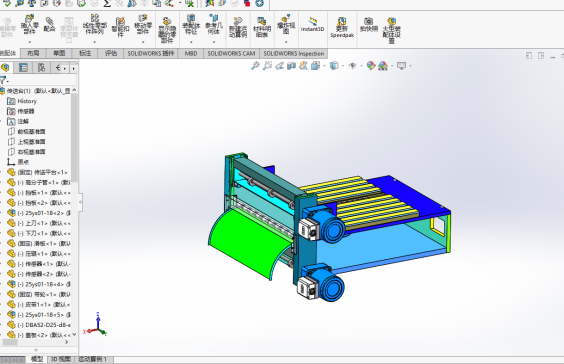Click the Insert Components (插入零部件) tool
The width and height of the screenshot is (564, 364).
pos(29,24)
